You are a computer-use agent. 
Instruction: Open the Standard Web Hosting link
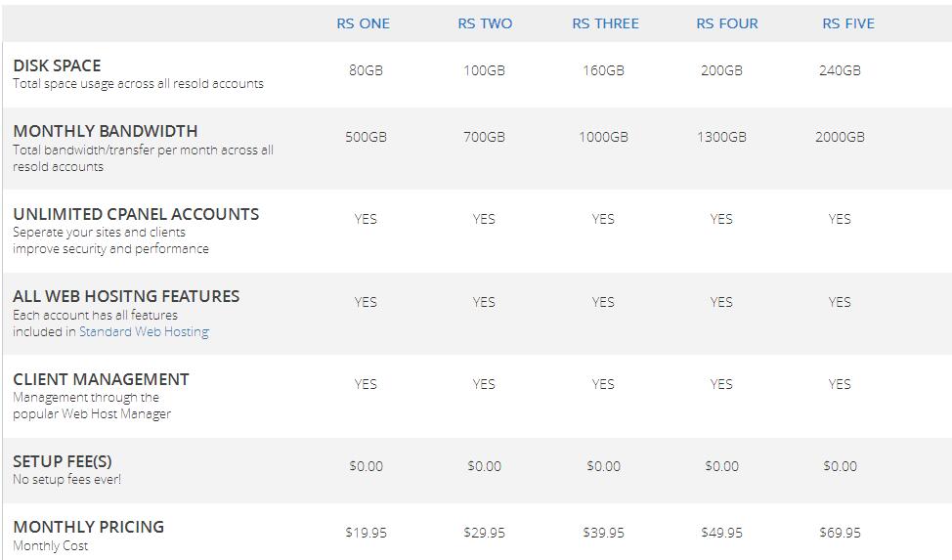click(x=144, y=331)
